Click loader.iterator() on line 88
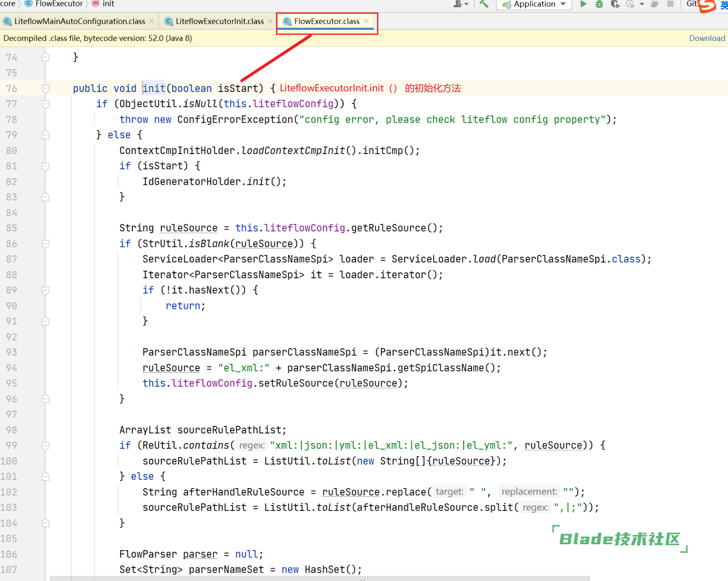This screenshot has height=581, width=728. [x=388, y=275]
